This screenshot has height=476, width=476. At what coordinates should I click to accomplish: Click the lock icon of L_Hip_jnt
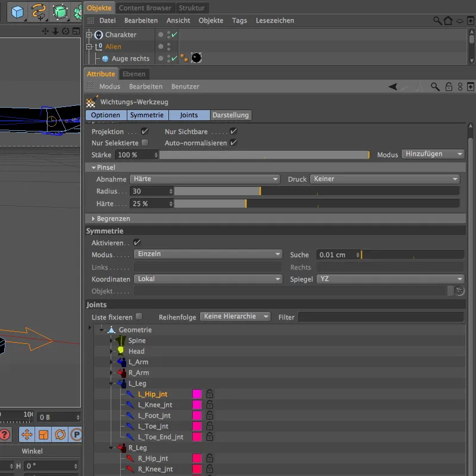pyautogui.click(x=209, y=394)
